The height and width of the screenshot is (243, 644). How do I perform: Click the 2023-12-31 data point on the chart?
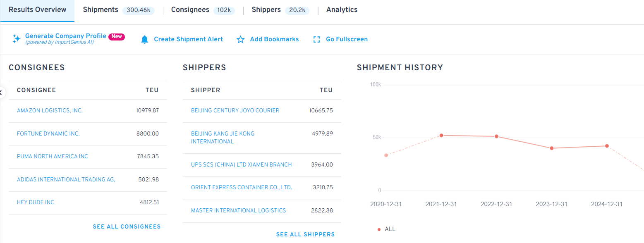tap(552, 148)
